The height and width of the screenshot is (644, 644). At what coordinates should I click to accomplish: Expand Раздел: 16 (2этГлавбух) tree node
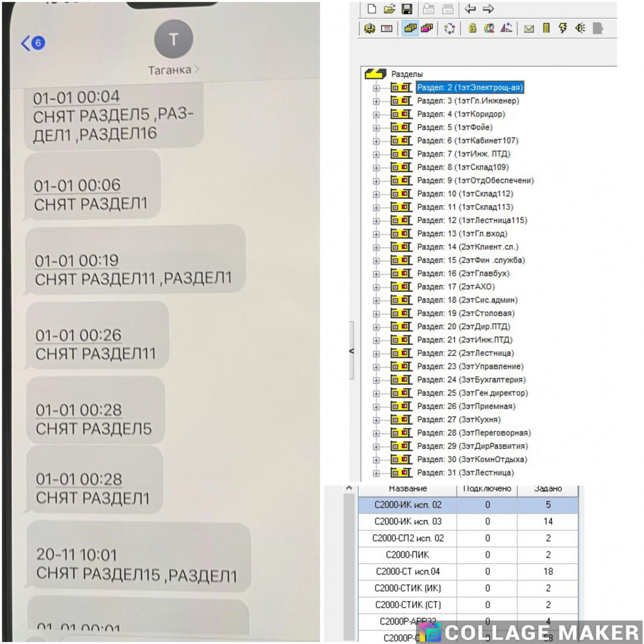coord(377,273)
